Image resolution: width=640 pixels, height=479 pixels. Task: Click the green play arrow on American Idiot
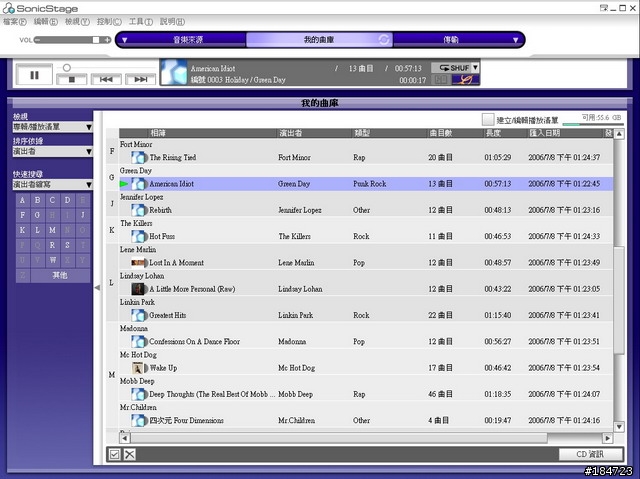[124, 184]
